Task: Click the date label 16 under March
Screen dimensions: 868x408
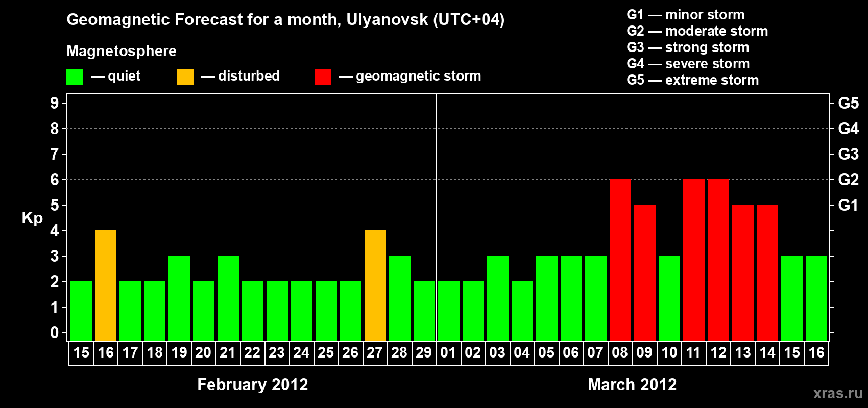Action: pos(816,353)
